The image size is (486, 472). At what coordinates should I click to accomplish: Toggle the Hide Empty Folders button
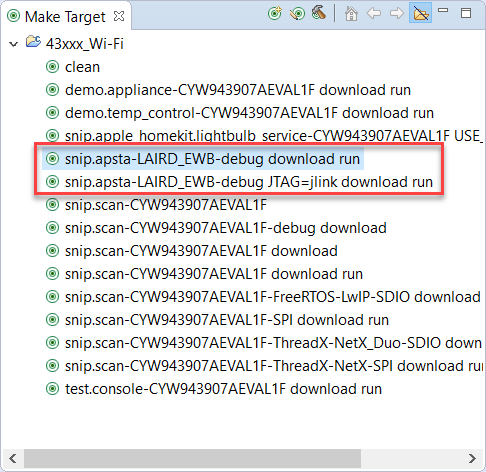pos(420,14)
